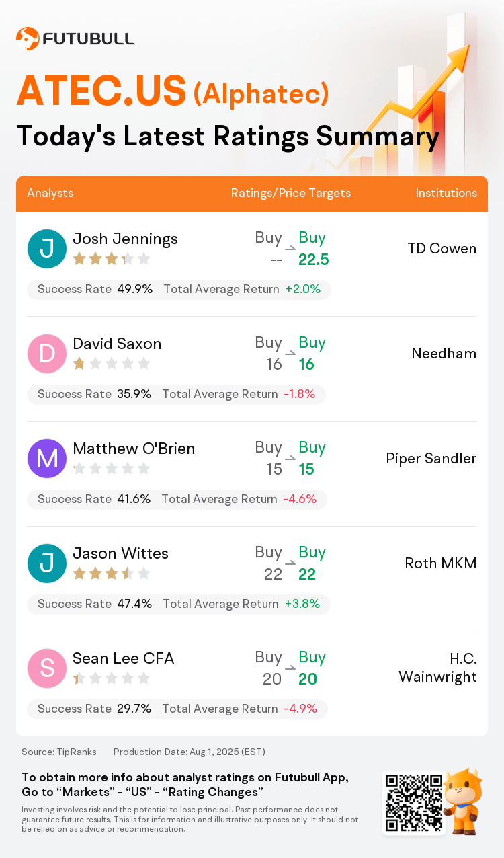Click the Ratings/Price Targets column header
Viewport: 504px width, 858px height.
[x=291, y=193]
